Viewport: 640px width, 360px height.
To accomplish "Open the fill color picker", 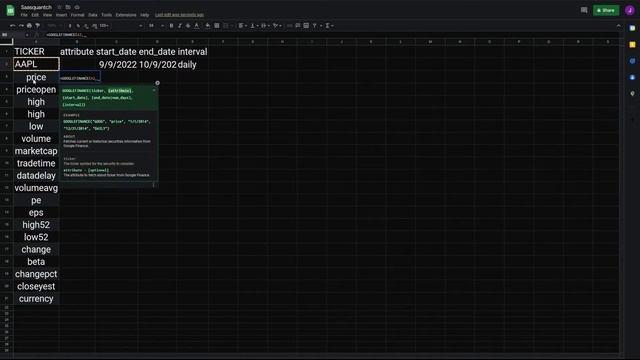I will pyautogui.click(x=208, y=25).
